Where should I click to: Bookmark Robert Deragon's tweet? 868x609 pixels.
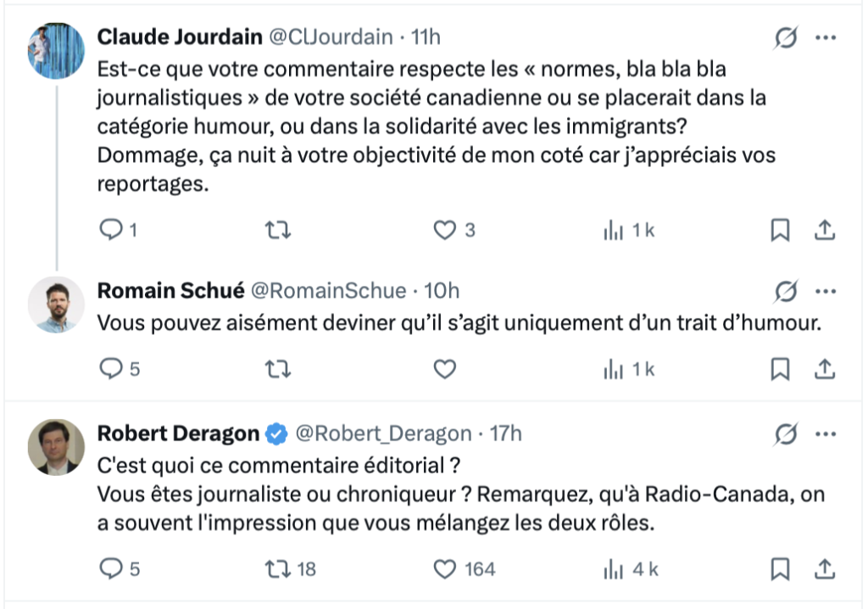782,570
